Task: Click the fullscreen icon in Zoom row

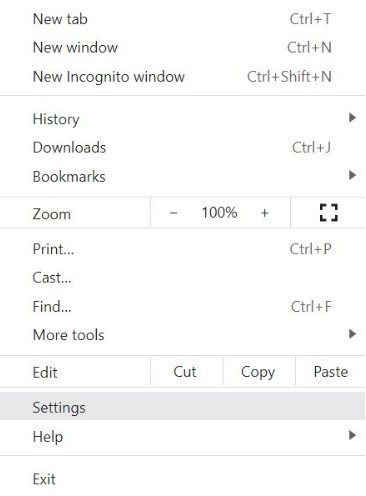Action: point(329,212)
